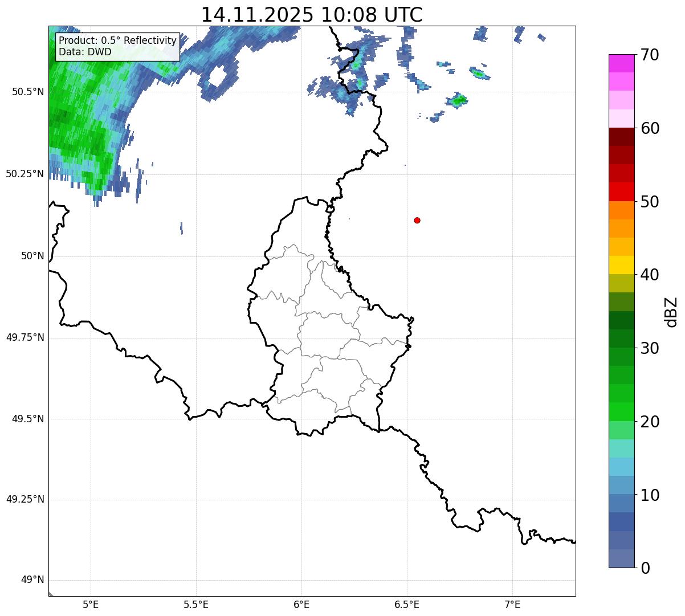Click the 'Data: DWD' label
Viewport: 685px width, 616px height.
[x=85, y=52]
